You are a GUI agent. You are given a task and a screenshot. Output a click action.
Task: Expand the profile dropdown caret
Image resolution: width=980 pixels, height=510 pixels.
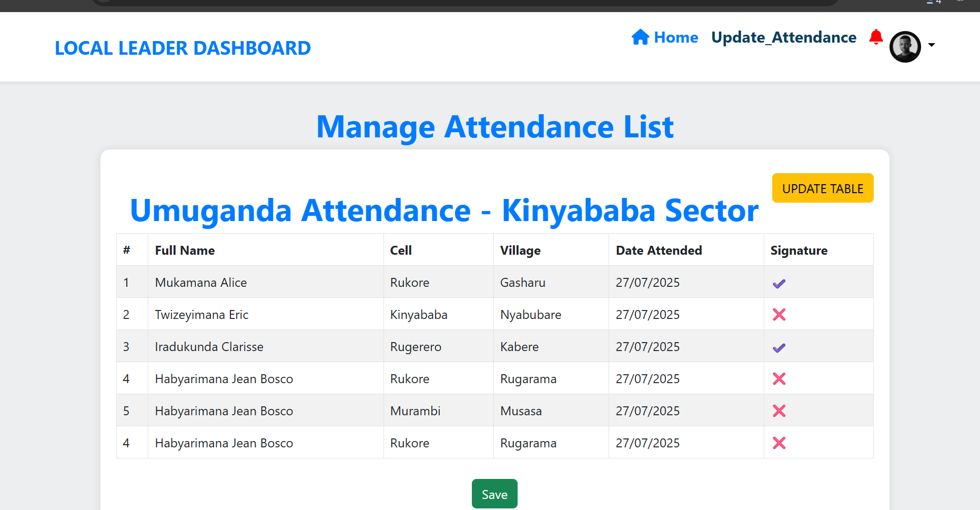[932, 45]
